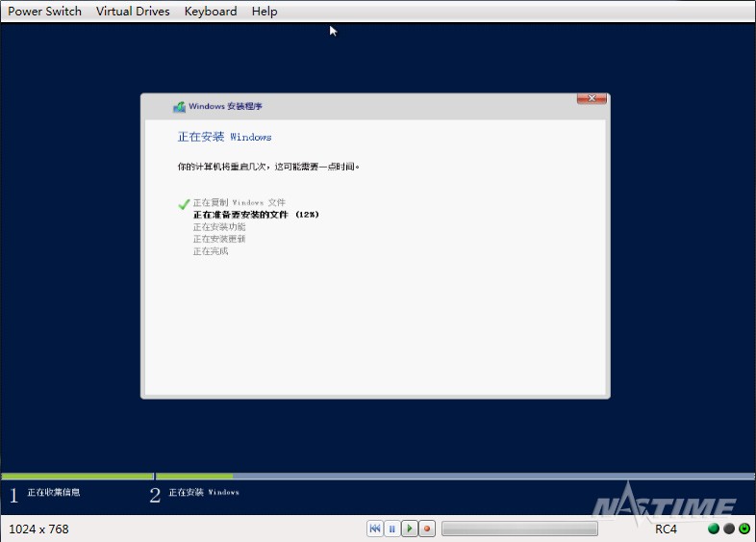
Task: Click the 正在复制 Windows 文件 step
Action: click(239, 202)
